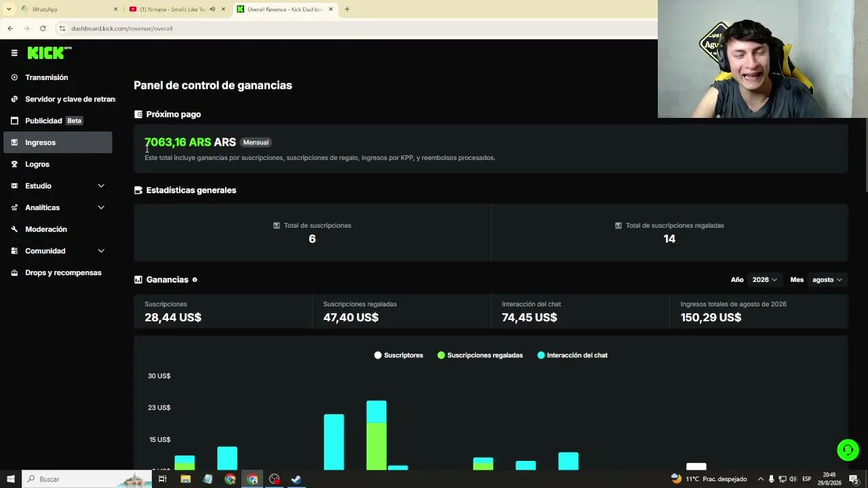Reload the Kick dashboard page
Image resolution: width=868 pixels, height=488 pixels.
(x=43, y=28)
